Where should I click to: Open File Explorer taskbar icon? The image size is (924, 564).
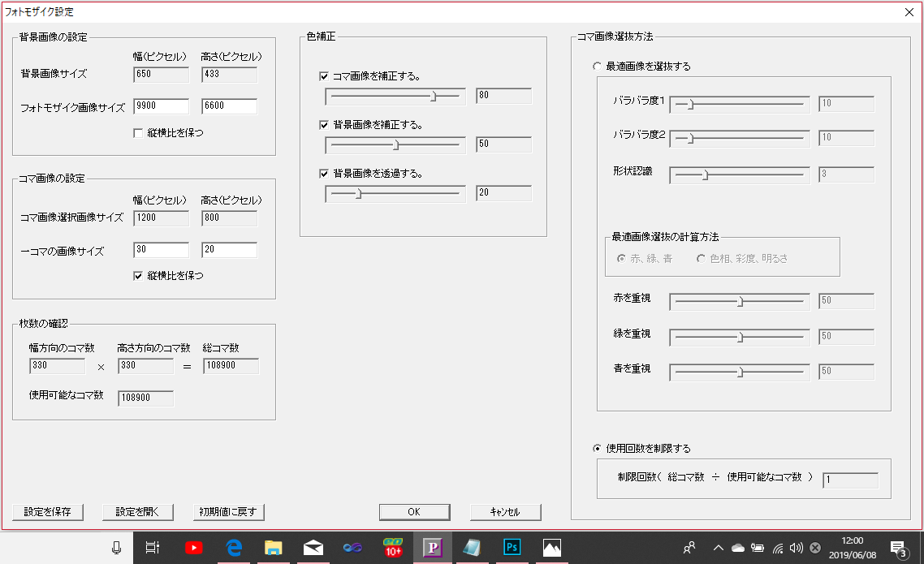(273, 548)
